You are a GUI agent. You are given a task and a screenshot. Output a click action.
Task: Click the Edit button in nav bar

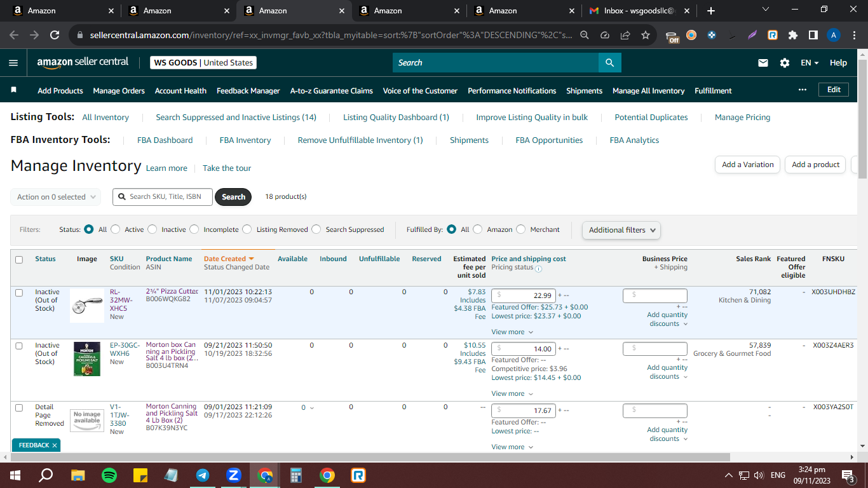[834, 90]
